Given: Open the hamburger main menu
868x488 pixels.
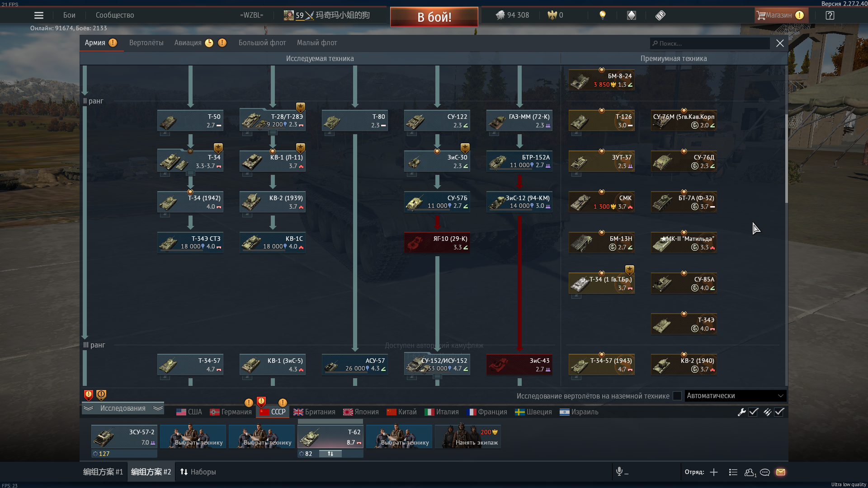Looking at the screenshot, I should (x=39, y=15).
